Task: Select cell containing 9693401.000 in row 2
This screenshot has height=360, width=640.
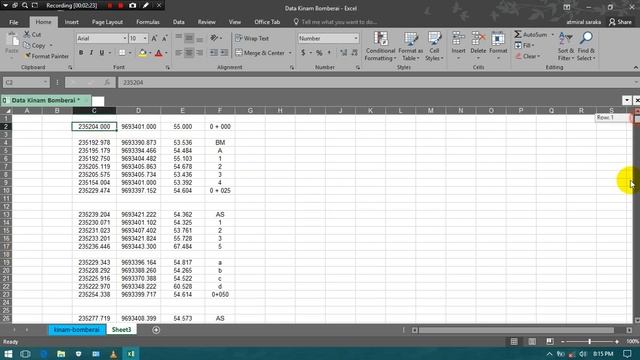Action: 138,127
